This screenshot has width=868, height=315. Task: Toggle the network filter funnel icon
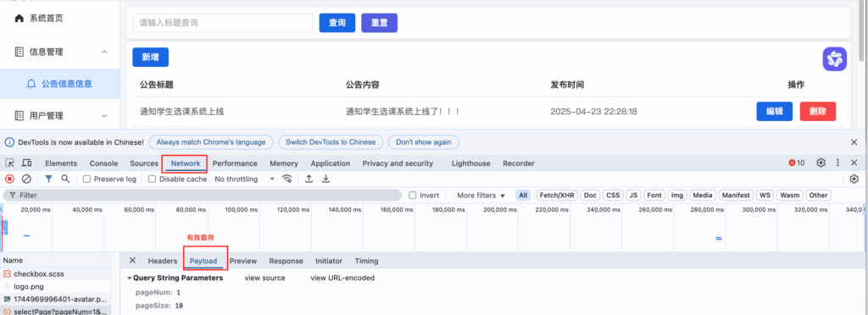pyautogui.click(x=48, y=179)
